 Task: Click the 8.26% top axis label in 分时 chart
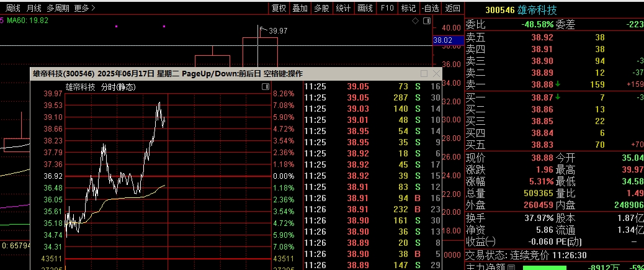284,94
